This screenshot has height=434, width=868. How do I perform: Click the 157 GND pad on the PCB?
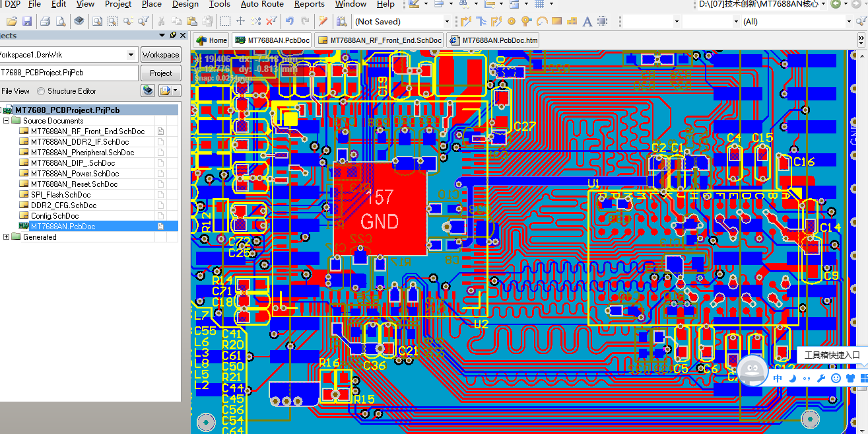pos(380,208)
